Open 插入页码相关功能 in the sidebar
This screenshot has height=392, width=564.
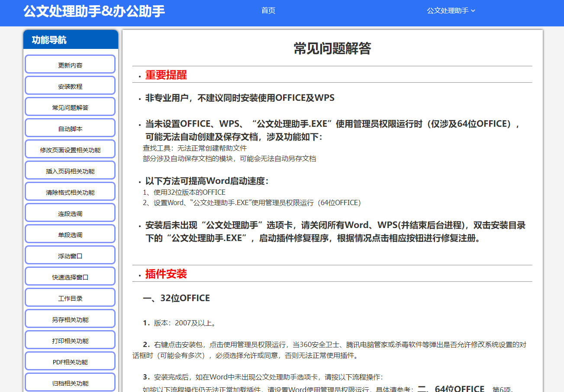(70, 171)
